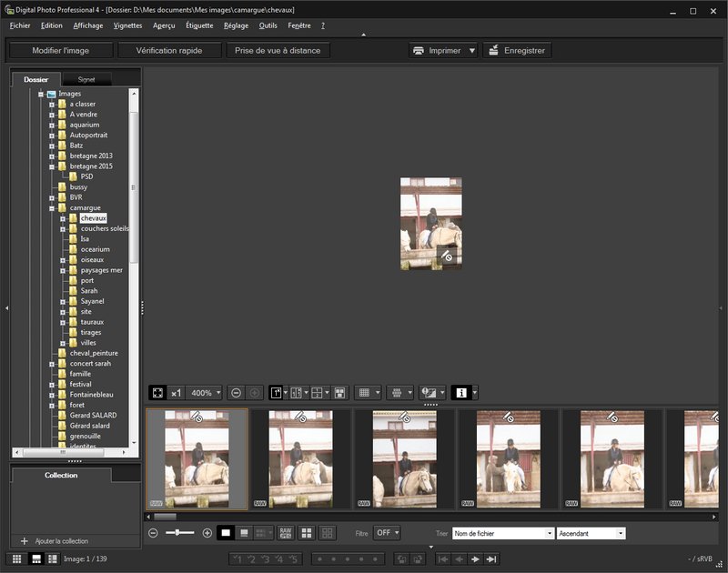Select the paysages mer folder
Screen dimensions: 728x573
pyautogui.click(x=102, y=270)
